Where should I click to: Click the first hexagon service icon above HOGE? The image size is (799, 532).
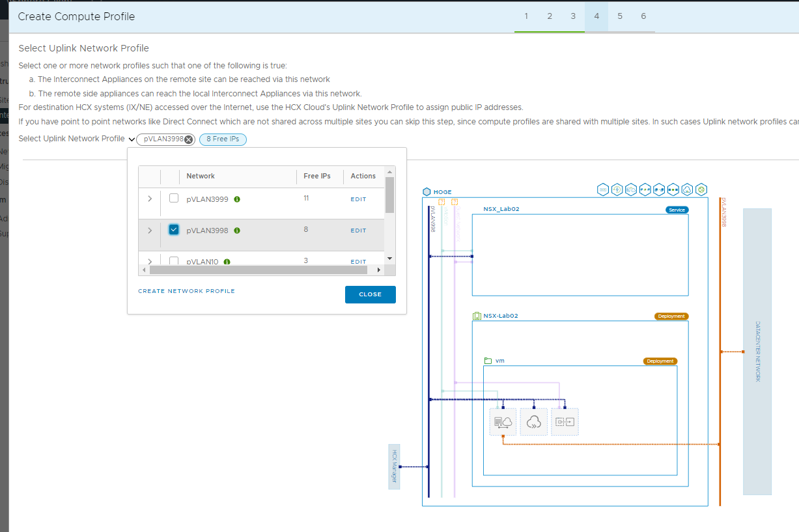tap(603, 189)
